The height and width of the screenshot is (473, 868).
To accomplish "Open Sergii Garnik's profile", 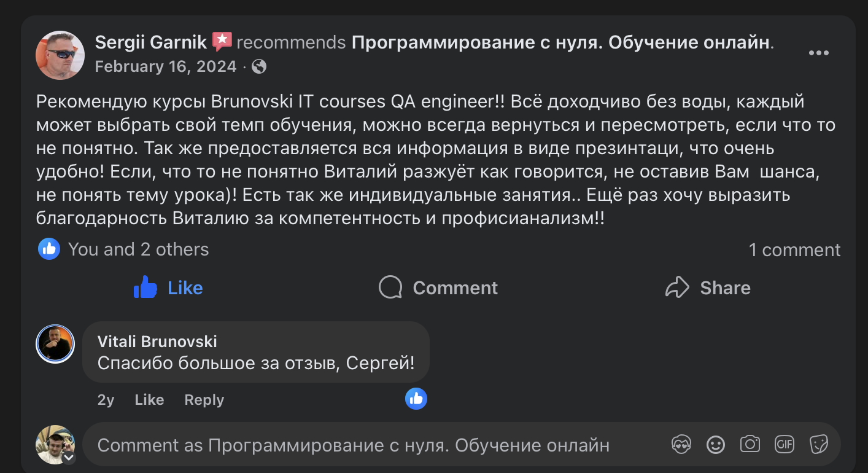I will pos(152,42).
